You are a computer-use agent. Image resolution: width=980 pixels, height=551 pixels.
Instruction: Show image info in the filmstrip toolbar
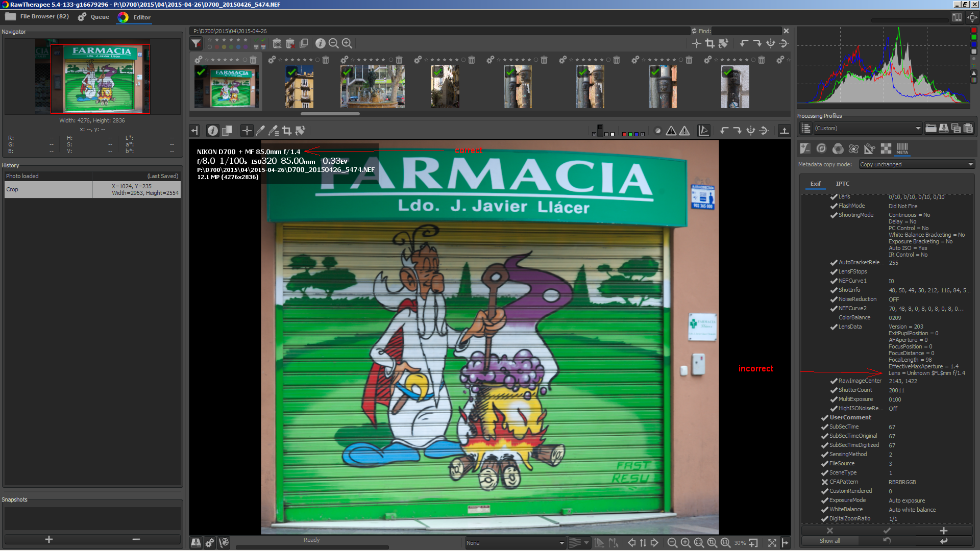pos(320,44)
